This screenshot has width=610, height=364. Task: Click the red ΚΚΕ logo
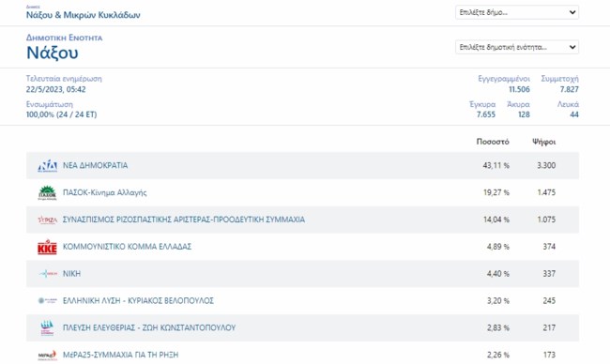click(x=48, y=247)
